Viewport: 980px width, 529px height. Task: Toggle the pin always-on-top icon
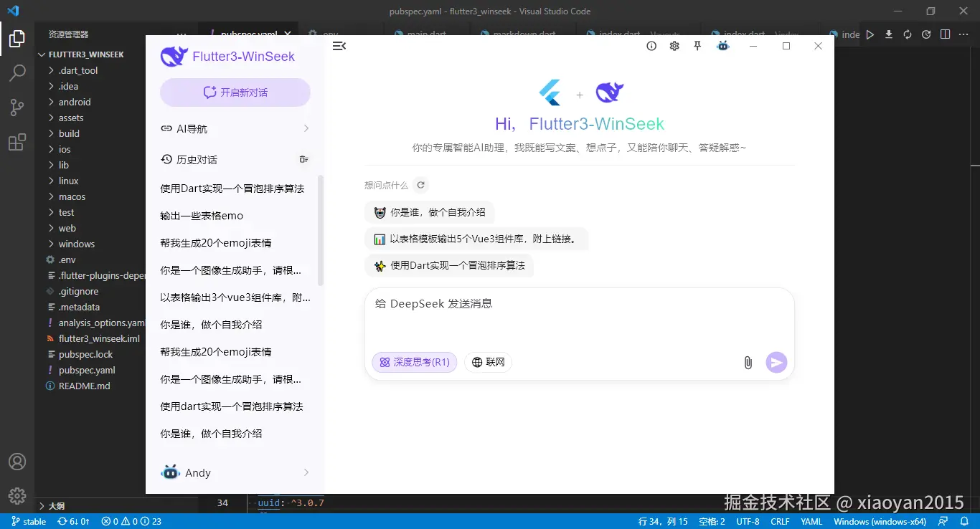(x=697, y=45)
